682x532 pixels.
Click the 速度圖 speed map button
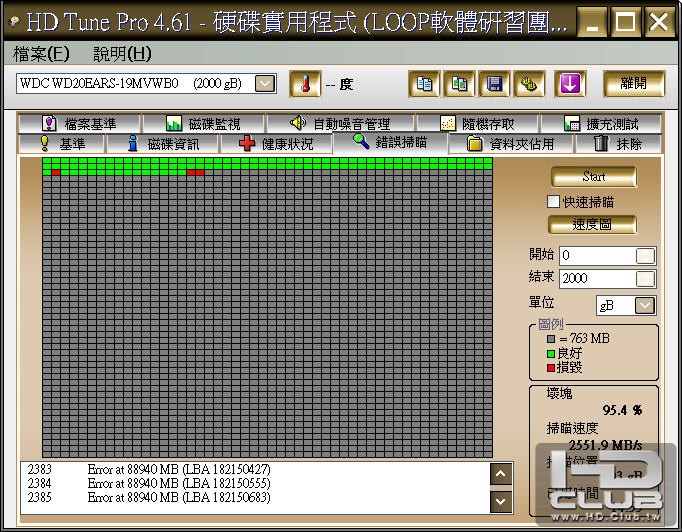click(592, 224)
